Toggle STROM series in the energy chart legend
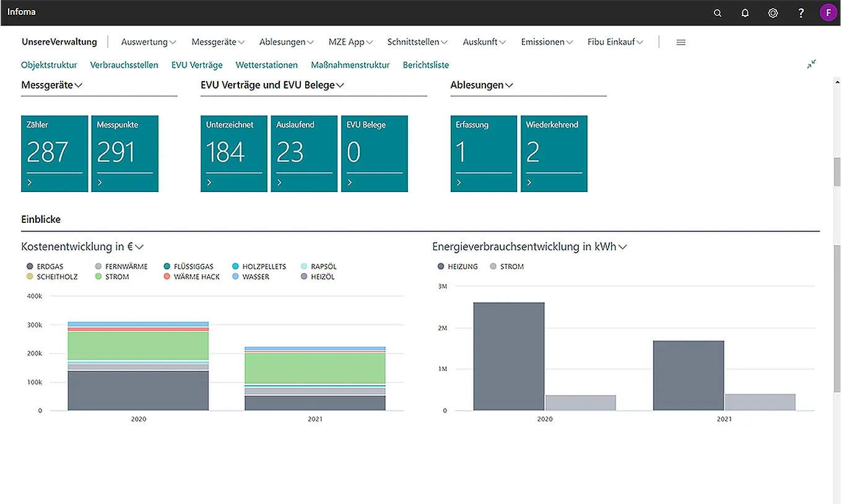Screen dimensions: 842x504 (x=511, y=266)
